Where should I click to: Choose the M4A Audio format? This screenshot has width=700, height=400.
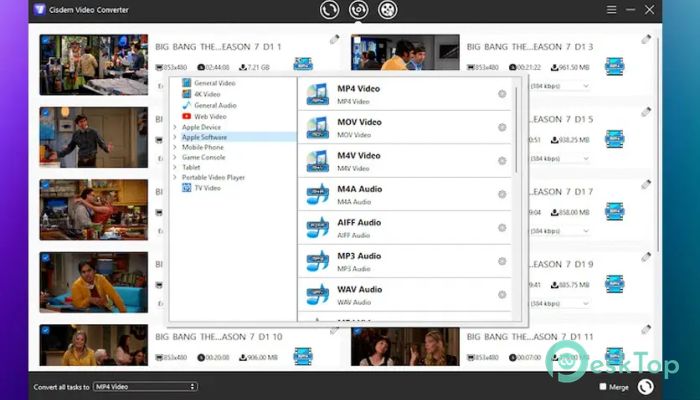coord(404,195)
